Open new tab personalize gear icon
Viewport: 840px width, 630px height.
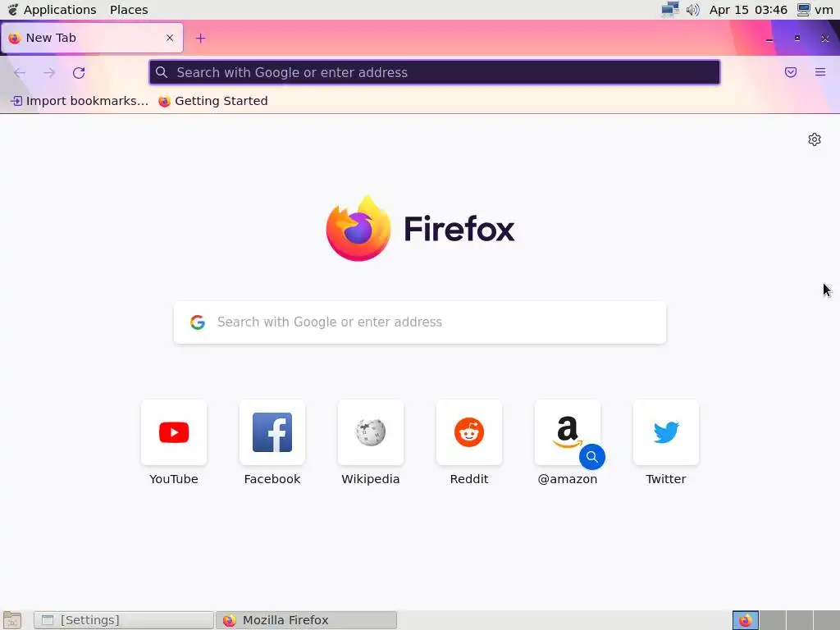(815, 139)
